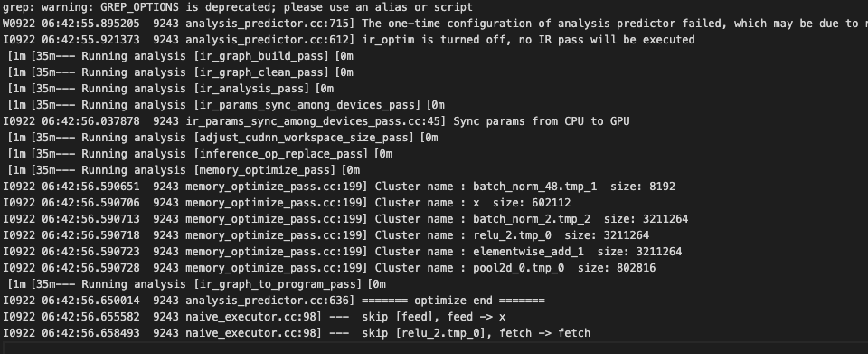The width and height of the screenshot is (868, 354).
Task: Click the 'optimize end' log line
Action: pyautogui.click(x=274, y=301)
